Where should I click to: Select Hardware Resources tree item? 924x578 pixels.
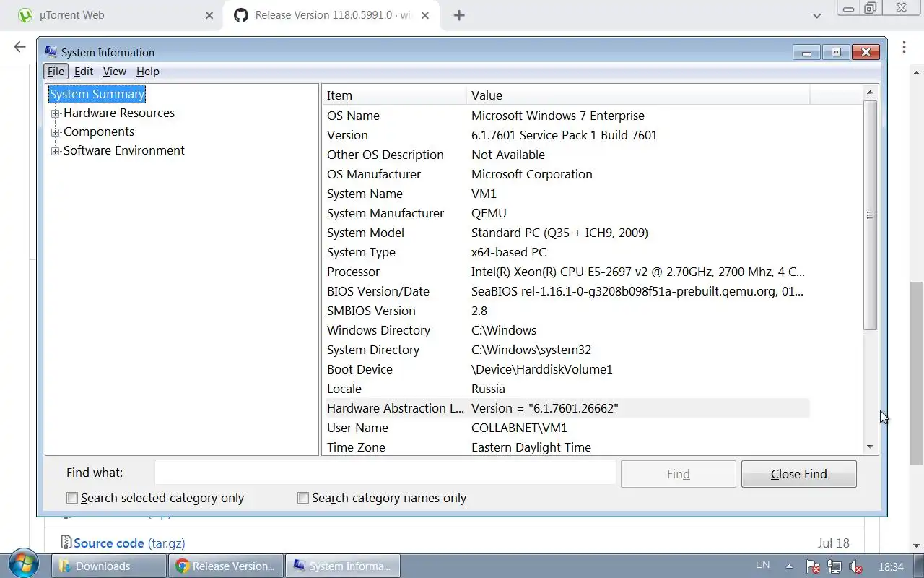[x=119, y=113]
